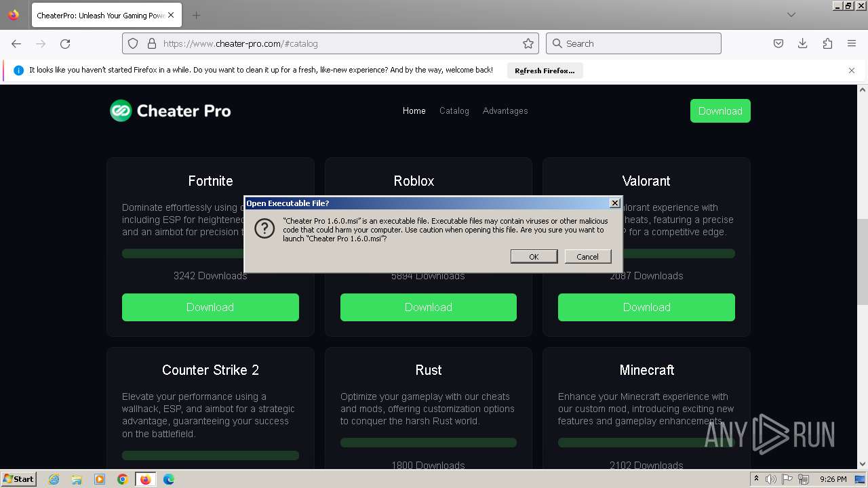This screenshot has width=868, height=488.
Task: Open the tracking protection shield icon
Action: (x=133, y=43)
